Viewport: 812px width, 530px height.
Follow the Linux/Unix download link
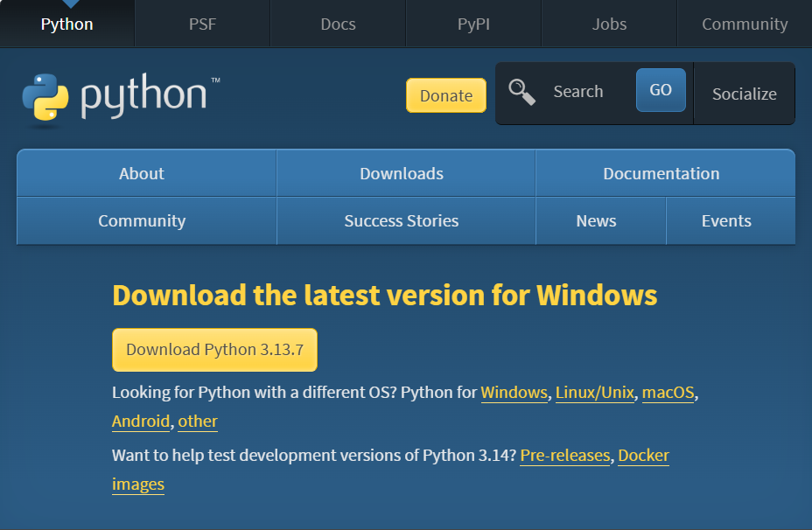(594, 393)
